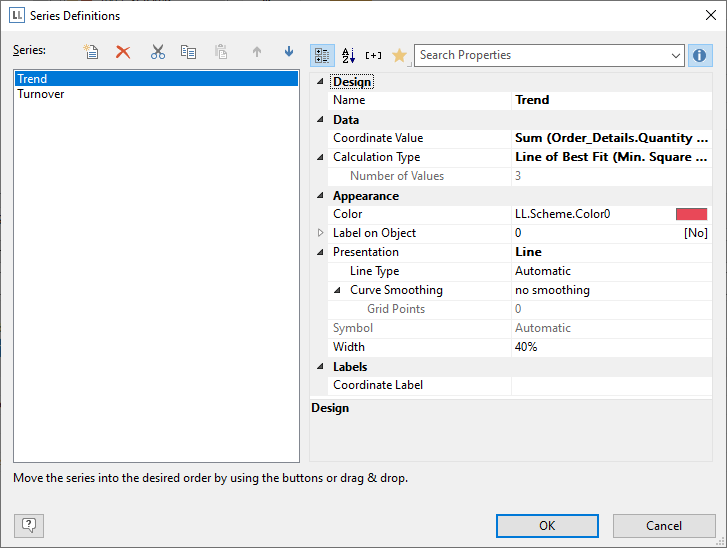Sort properties alphabetically
The height and width of the screenshot is (548, 727).
(348, 56)
